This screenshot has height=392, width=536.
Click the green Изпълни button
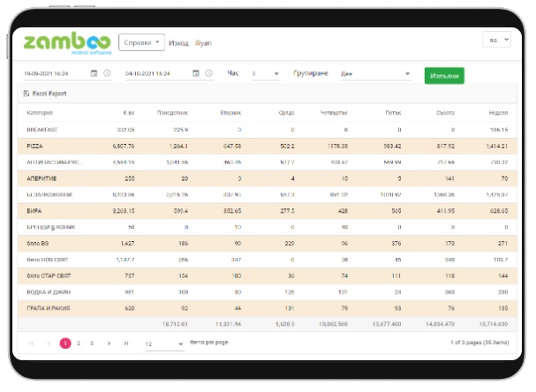pos(444,76)
